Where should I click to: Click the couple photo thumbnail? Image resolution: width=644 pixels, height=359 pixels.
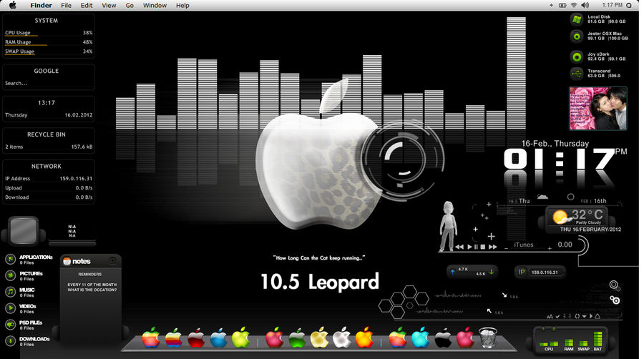[x=598, y=108]
